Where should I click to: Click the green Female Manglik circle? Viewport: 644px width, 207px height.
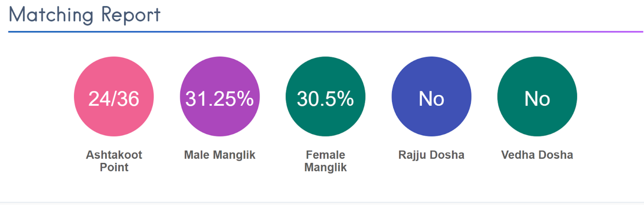[325, 123]
